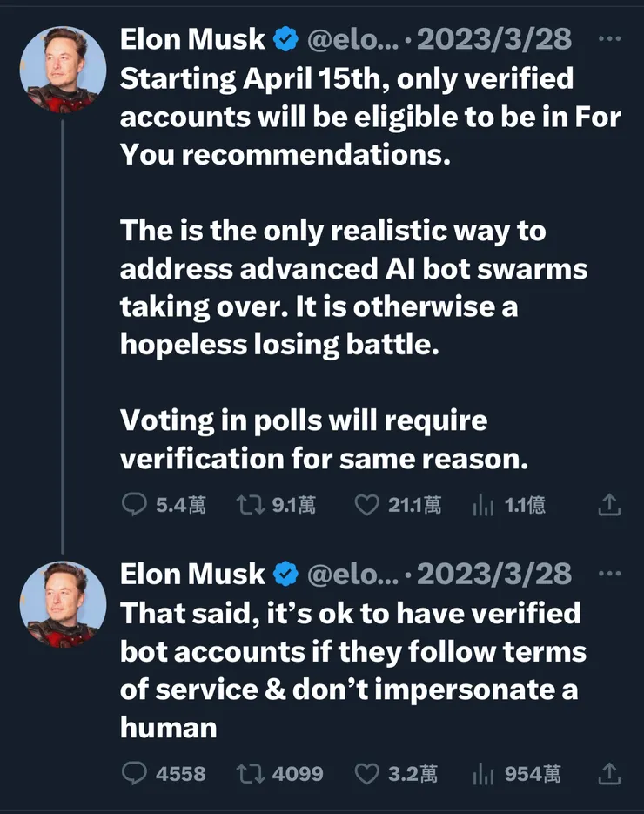This screenshot has height=814, width=644.
Task: View analytics showing 954萬 views
Action: [482, 773]
